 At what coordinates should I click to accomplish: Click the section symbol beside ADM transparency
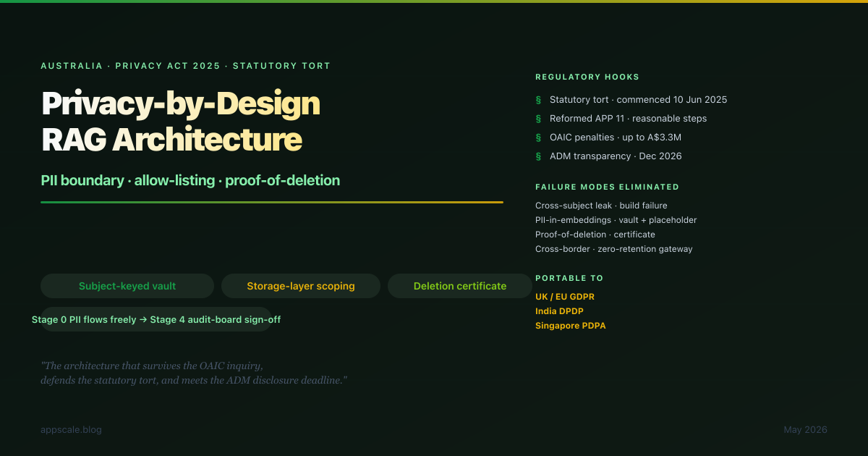537,156
